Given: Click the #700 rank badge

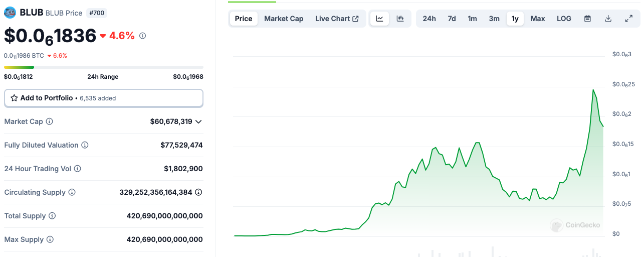Looking at the screenshot, I should point(96,13).
